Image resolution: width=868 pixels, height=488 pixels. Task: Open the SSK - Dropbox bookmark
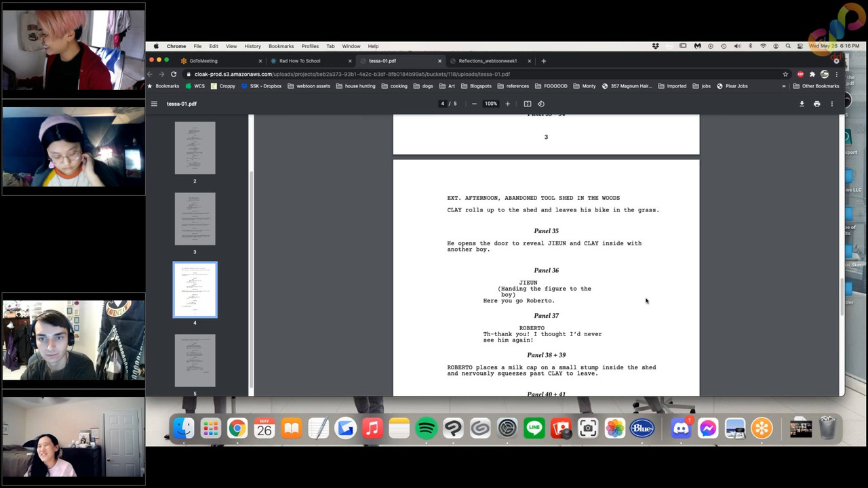click(261, 86)
